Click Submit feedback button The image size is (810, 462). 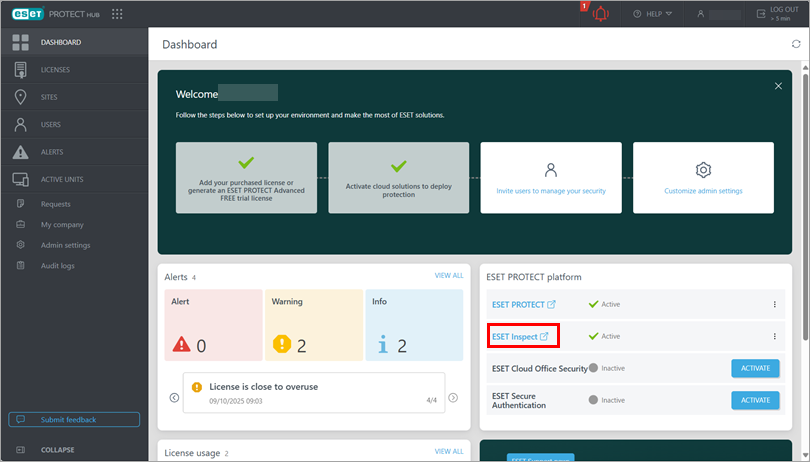tap(74, 420)
